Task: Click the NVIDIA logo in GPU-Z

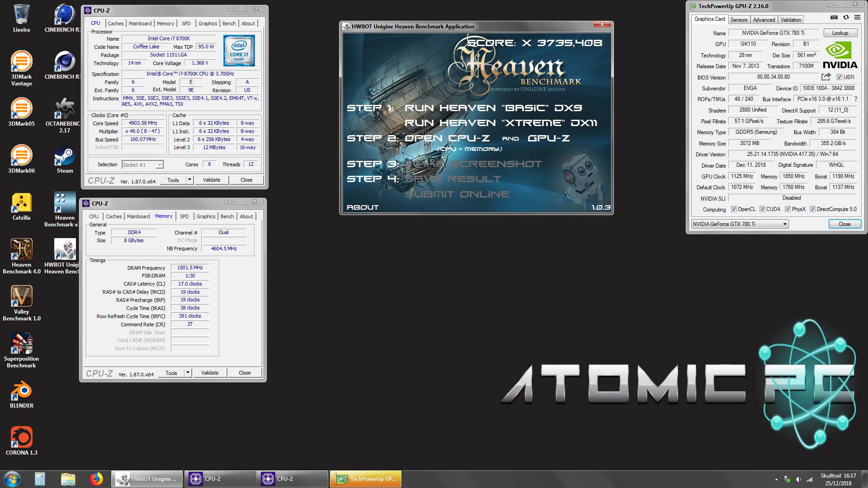Action: (840, 55)
